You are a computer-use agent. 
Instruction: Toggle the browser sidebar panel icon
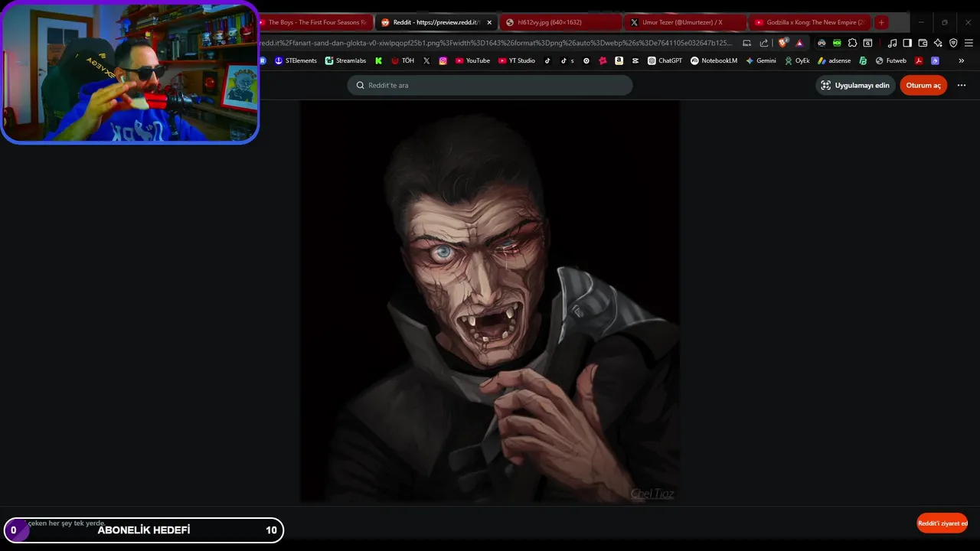pyautogui.click(x=907, y=43)
